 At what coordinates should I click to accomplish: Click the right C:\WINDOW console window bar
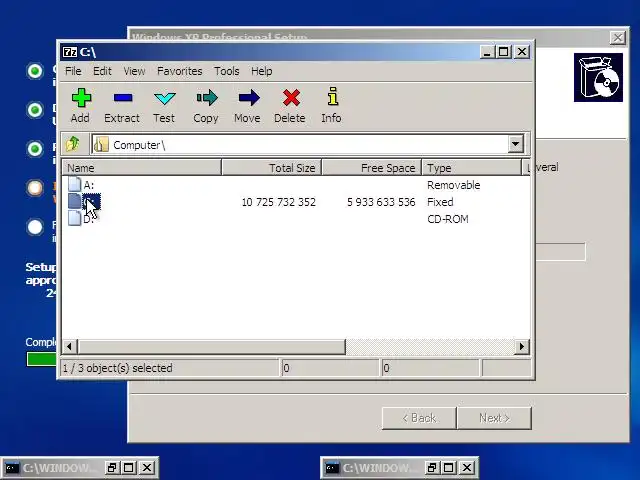pyautogui.click(x=400, y=468)
